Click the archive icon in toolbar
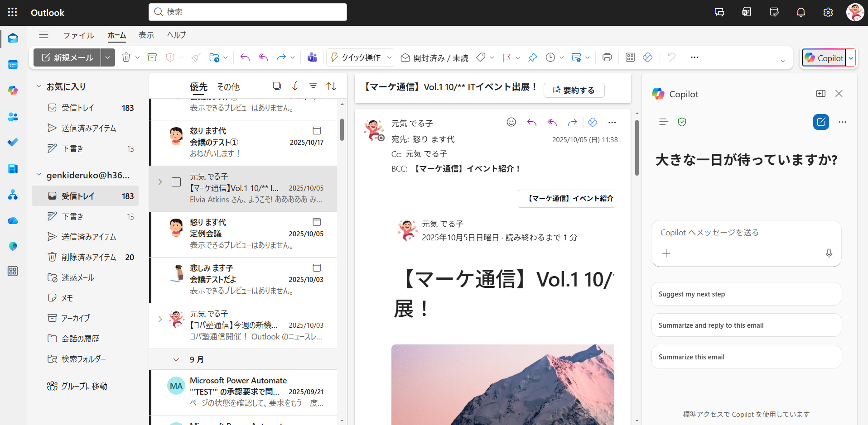Image resolution: width=868 pixels, height=425 pixels. pos(152,57)
